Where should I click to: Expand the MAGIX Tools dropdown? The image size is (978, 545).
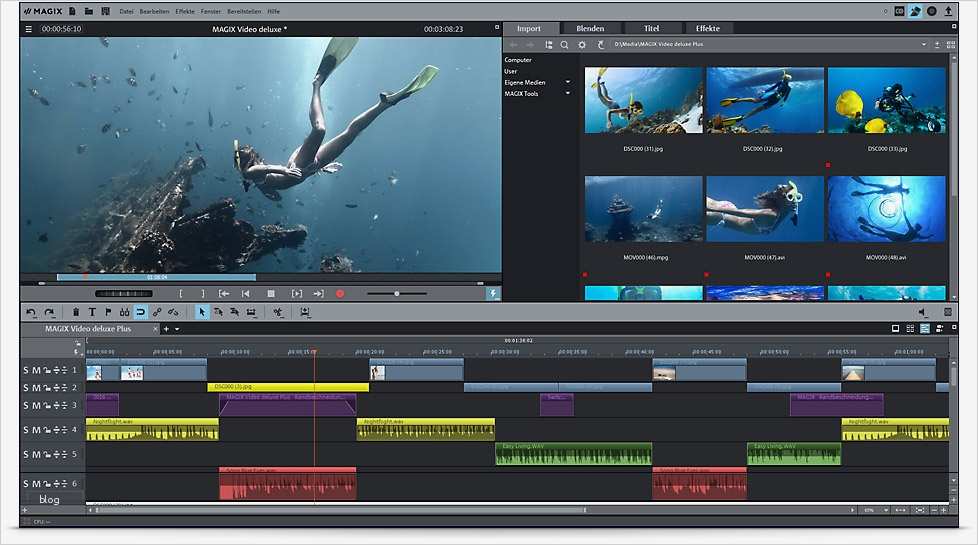568,93
